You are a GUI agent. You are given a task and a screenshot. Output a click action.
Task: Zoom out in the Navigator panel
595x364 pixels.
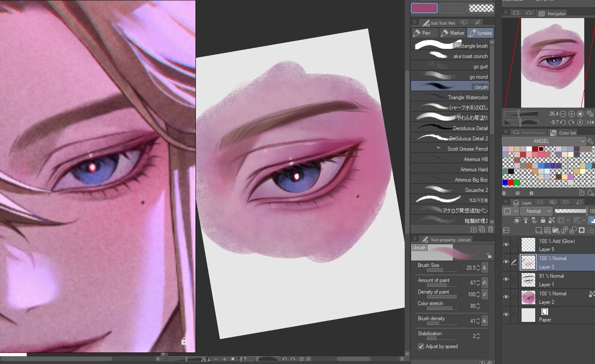coord(563,113)
